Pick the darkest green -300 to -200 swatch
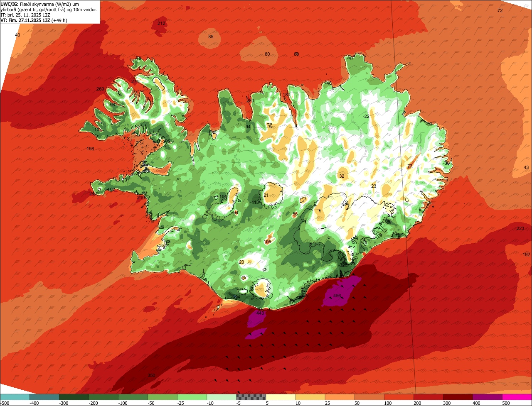Viewport: 532px width, 406px height. pos(74,397)
